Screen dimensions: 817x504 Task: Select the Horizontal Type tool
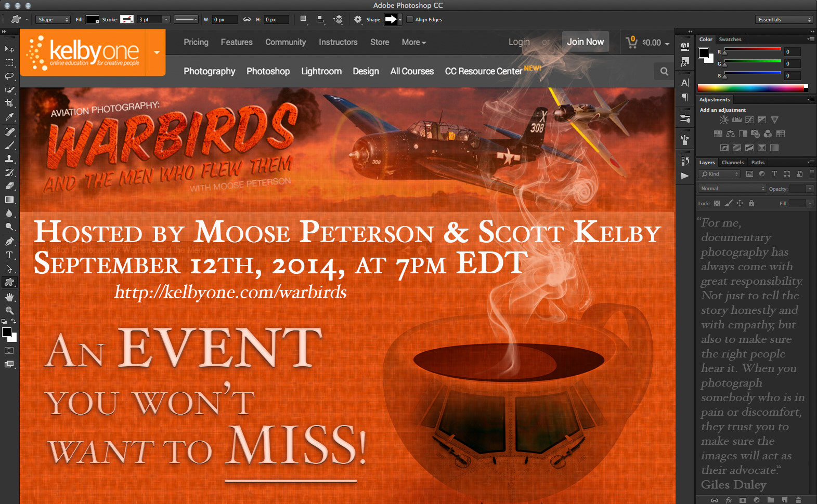(x=9, y=255)
